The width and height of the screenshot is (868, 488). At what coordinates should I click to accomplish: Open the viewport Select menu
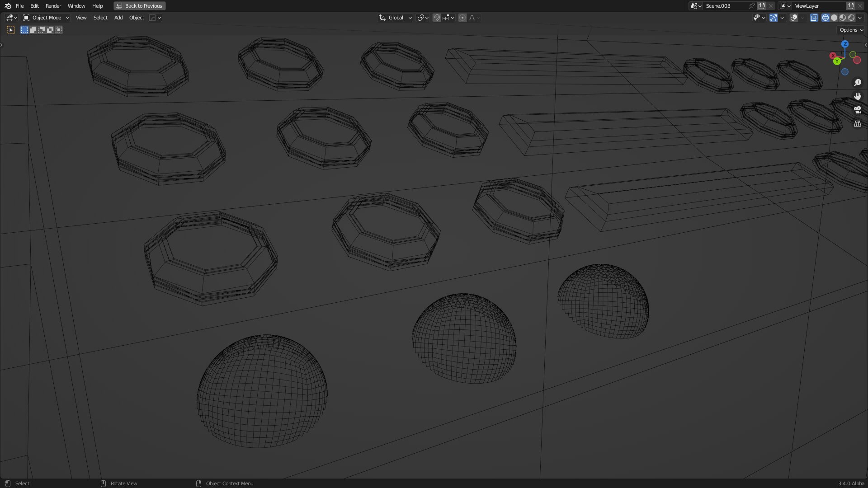(100, 18)
